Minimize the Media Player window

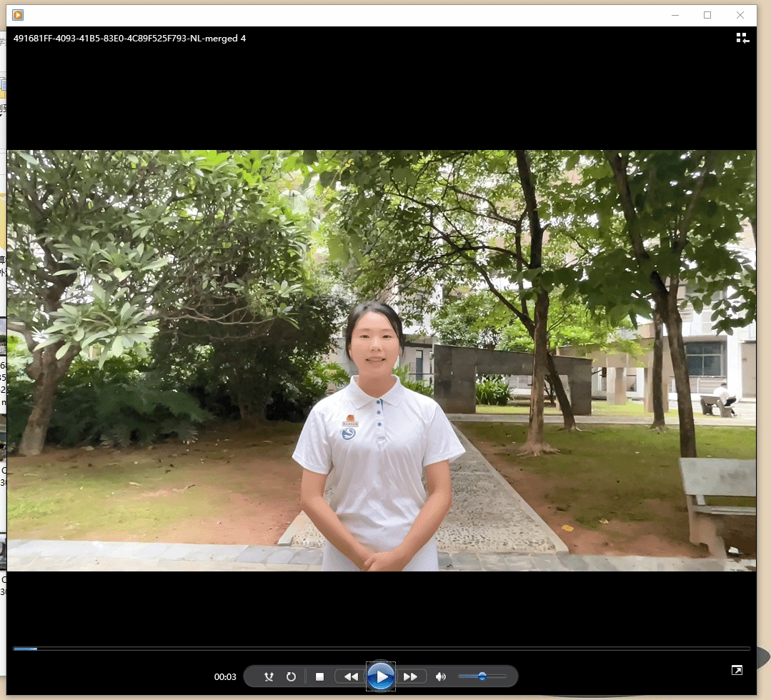pos(675,15)
